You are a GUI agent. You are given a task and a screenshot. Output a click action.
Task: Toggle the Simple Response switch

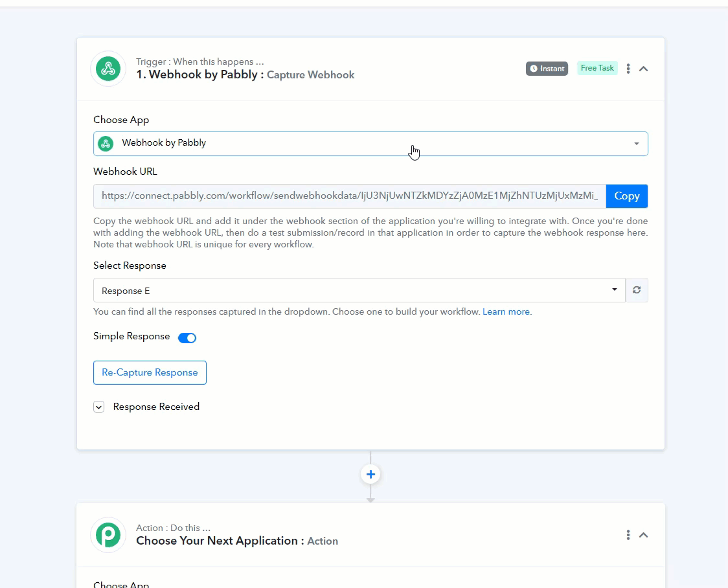click(x=187, y=338)
